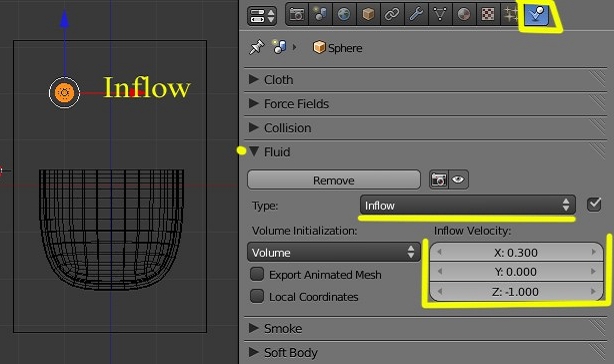Open the Material properties tab
Image resolution: width=614 pixels, height=364 pixels.
(x=464, y=15)
